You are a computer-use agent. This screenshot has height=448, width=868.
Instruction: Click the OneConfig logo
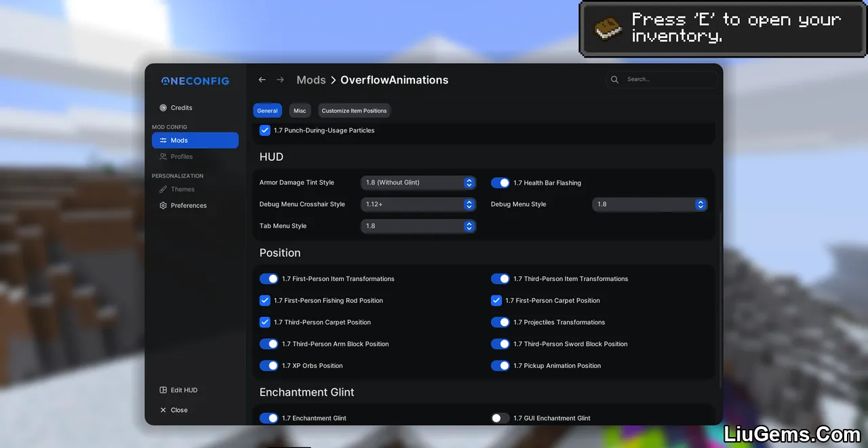(x=195, y=81)
